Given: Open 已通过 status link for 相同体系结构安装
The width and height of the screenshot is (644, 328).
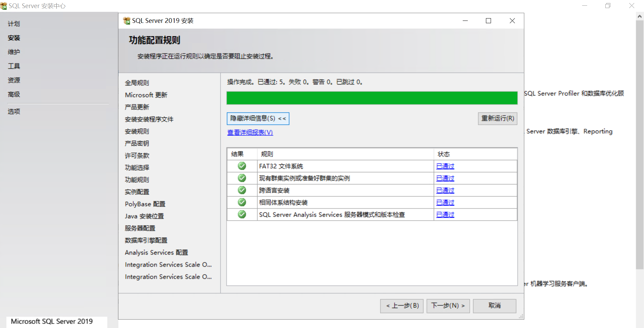Looking at the screenshot, I should [445, 203].
